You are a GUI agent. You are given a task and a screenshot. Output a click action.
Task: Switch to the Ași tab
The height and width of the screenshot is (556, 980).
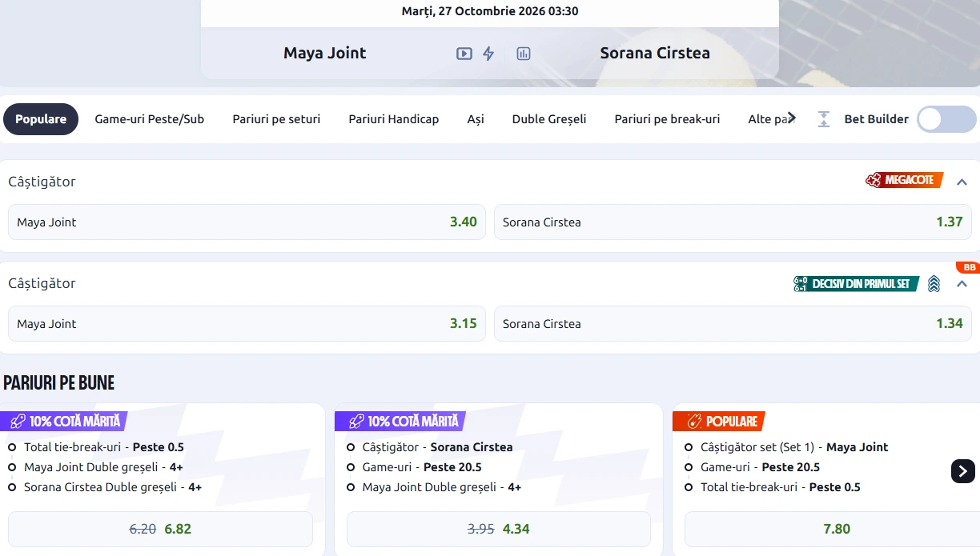[x=476, y=119]
